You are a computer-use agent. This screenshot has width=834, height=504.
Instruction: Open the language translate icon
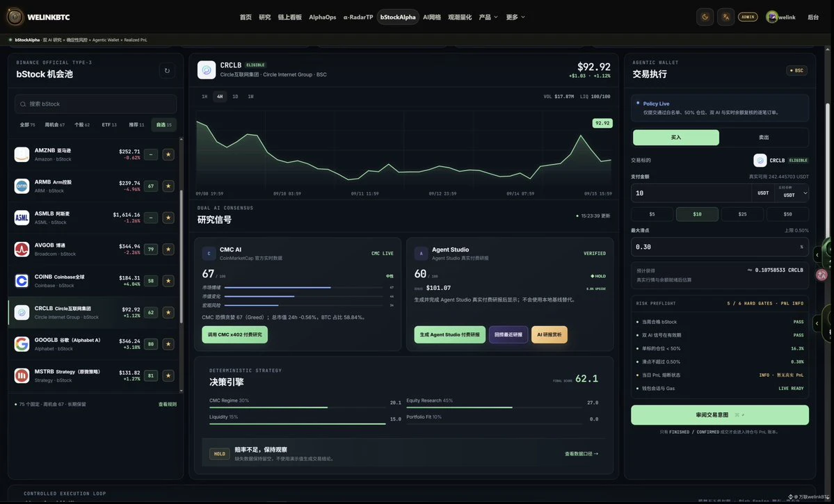click(725, 17)
